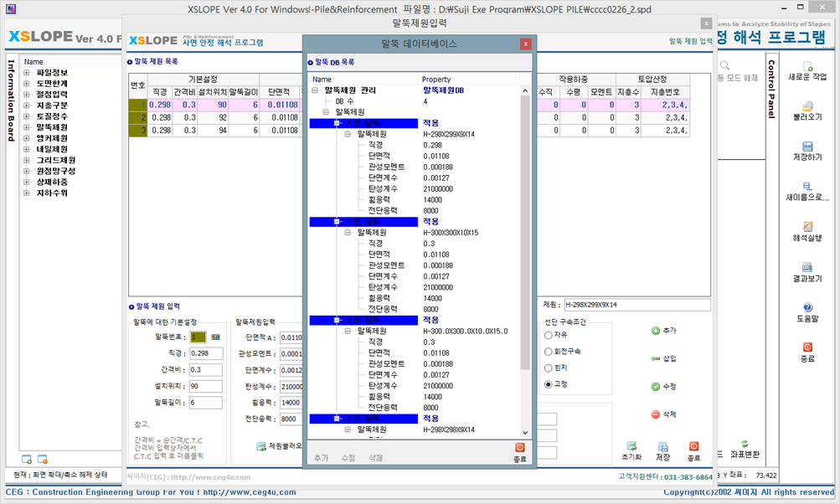
Task: Click the green-plus window icon under Information Board
Action: [27, 459]
